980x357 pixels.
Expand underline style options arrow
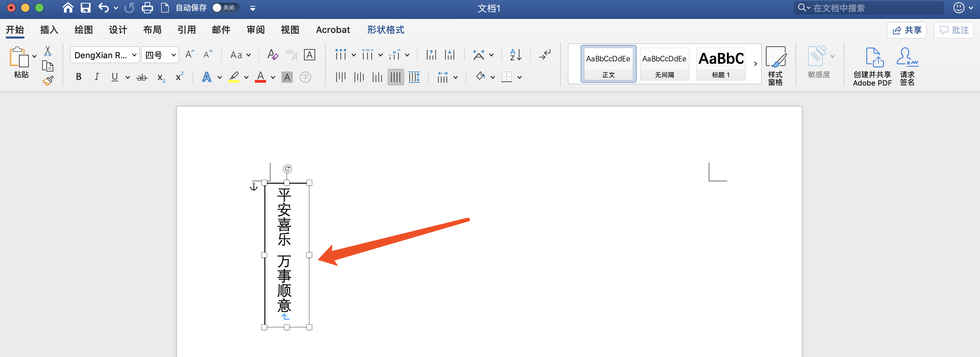[128, 78]
